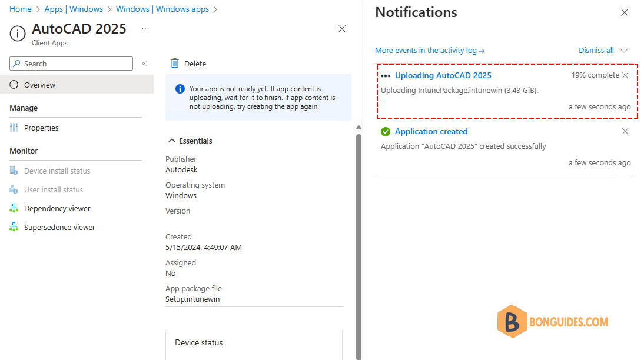Screen dimensions: 644x360
Task: Click the Setup.intunewin file name
Action: (x=192, y=299)
